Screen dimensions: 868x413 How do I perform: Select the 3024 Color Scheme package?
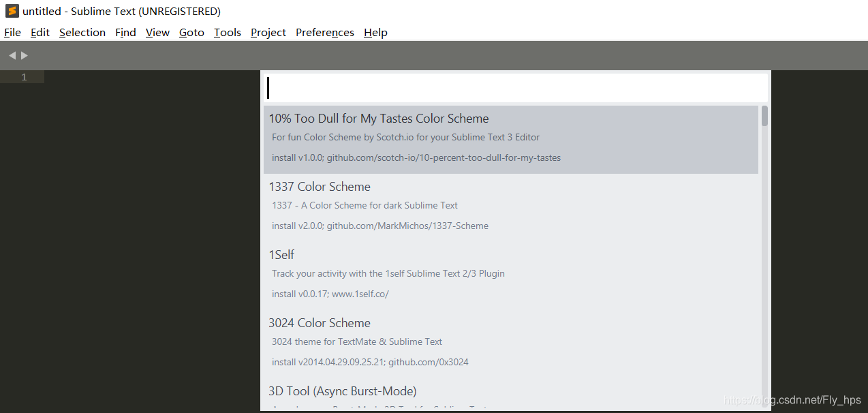(x=511, y=343)
